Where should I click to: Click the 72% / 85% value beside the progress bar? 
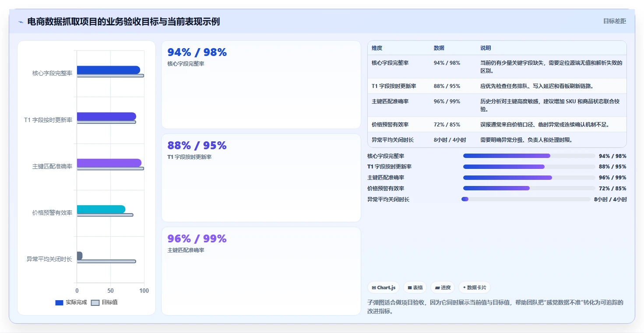(613, 188)
